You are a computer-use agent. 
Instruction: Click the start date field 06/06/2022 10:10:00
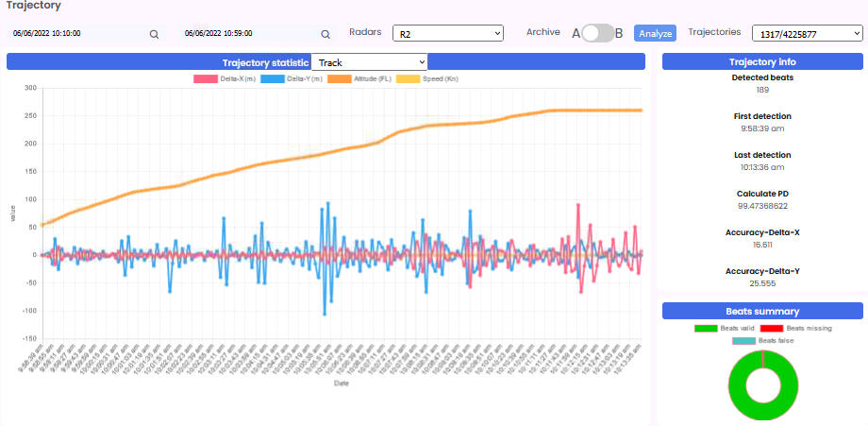pyautogui.click(x=75, y=34)
